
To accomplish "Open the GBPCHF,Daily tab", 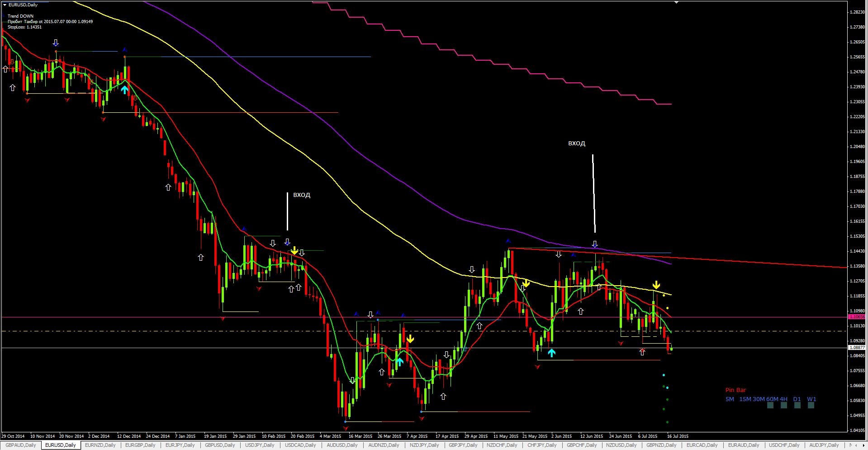I will tap(582, 445).
